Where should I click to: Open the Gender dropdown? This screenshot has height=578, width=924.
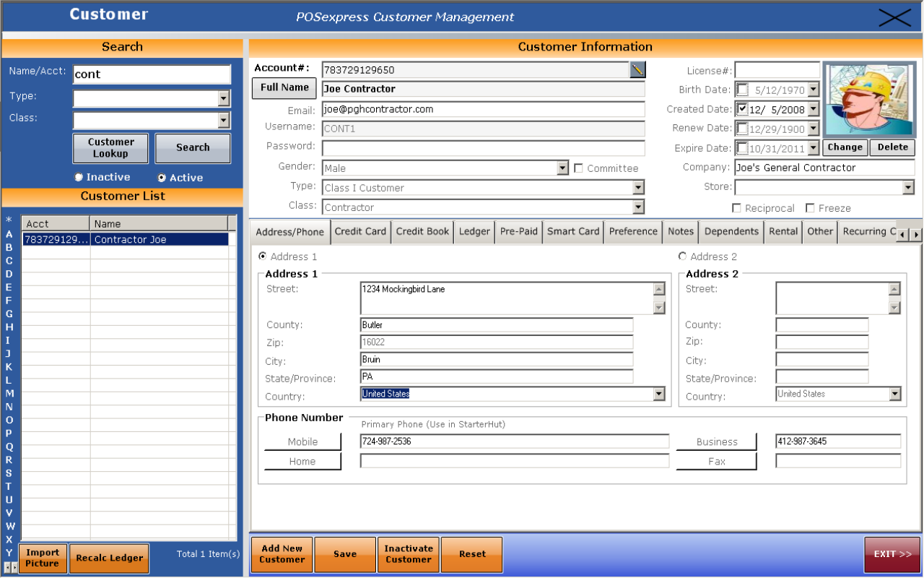564,168
